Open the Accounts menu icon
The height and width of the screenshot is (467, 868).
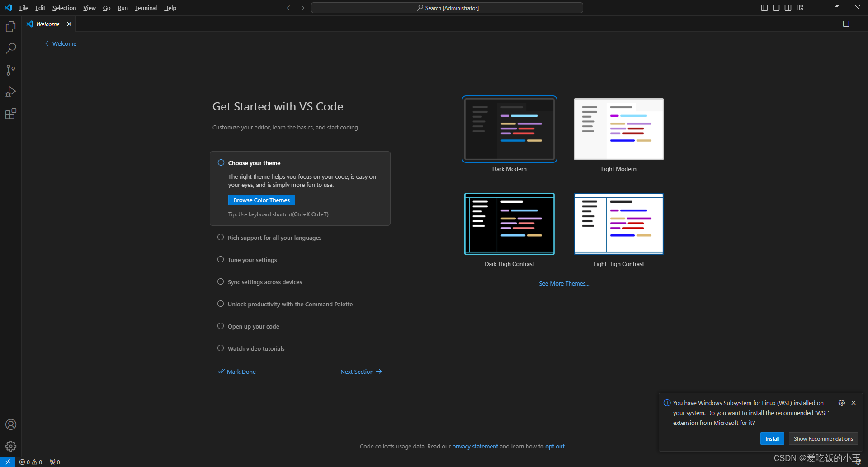pos(11,424)
